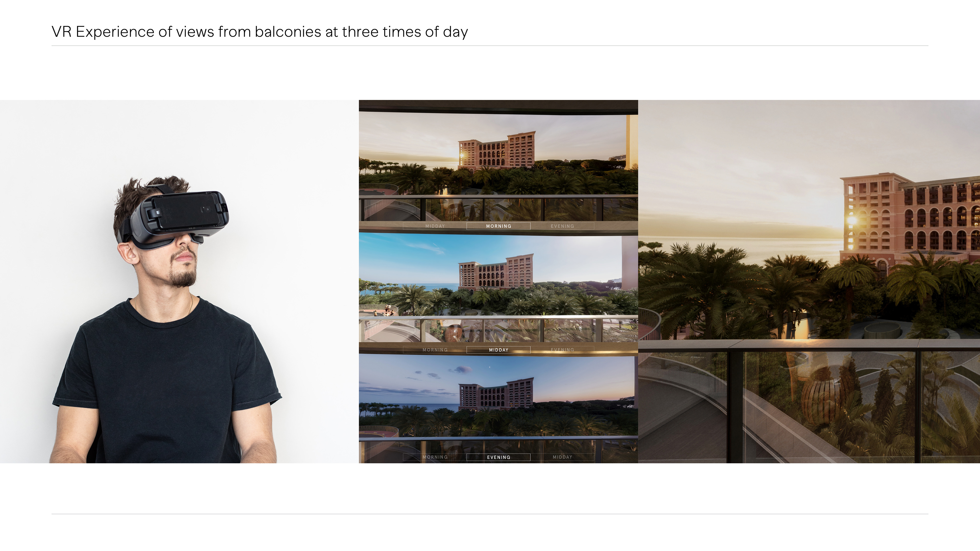Choose EVENING in the middle blue-sky panel

[x=562, y=350]
